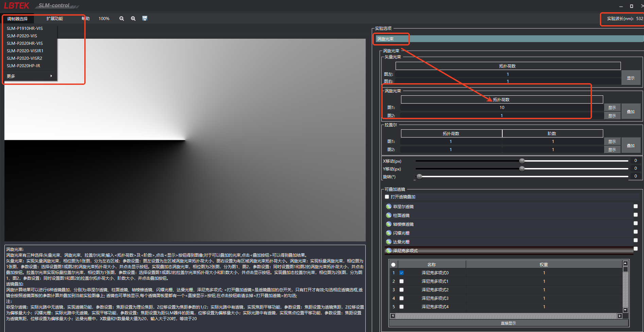Tick the checkbox for 泽尼克多项式 row

[636, 248]
